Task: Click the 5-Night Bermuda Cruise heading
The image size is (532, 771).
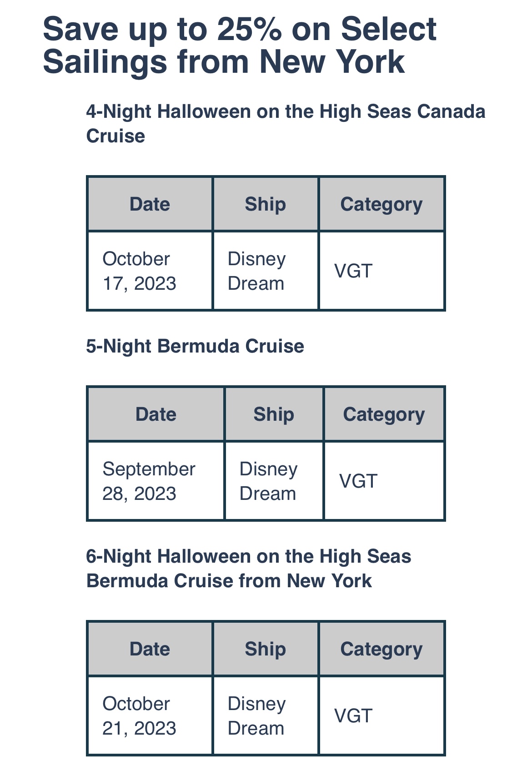Action: (x=195, y=346)
